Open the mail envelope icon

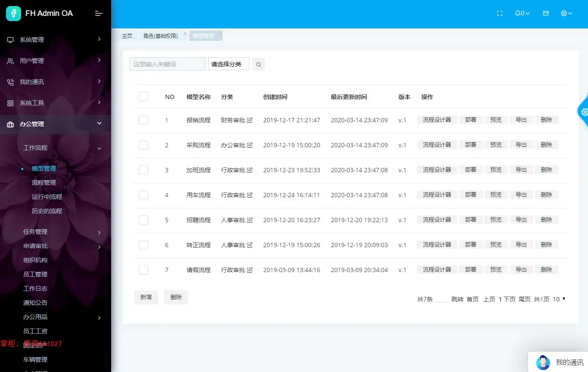pos(546,13)
